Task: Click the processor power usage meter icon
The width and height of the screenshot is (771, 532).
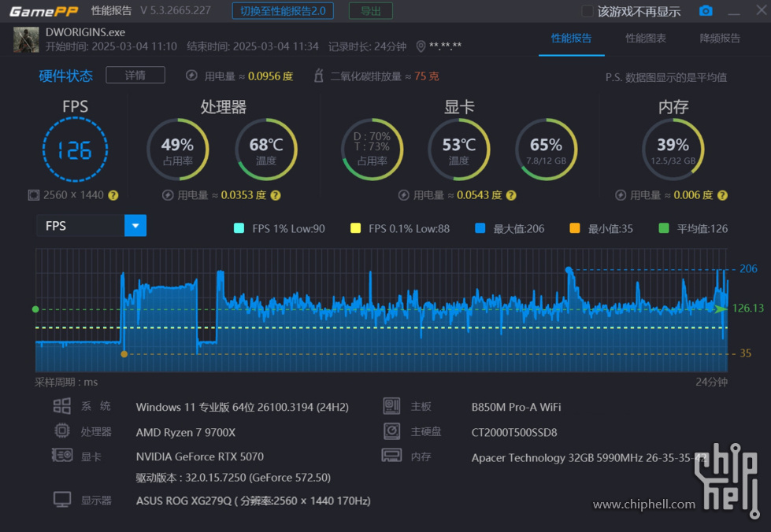Action: (x=168, y=195)
